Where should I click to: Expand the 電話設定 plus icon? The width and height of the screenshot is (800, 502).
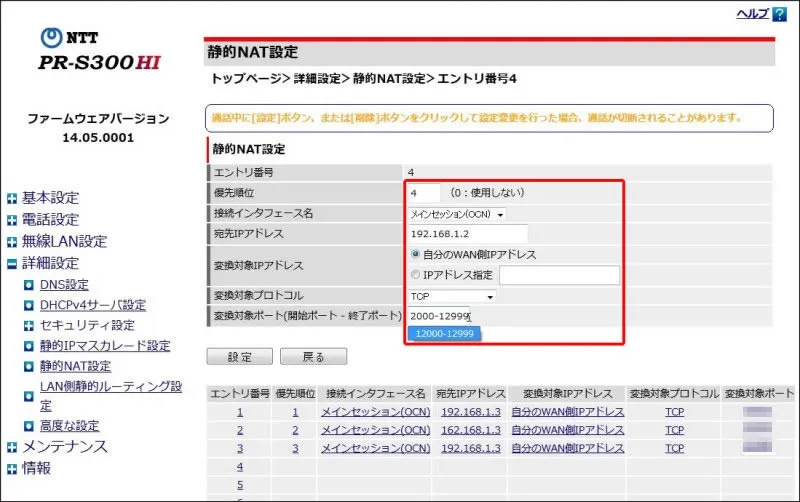[x=12, y=220]
